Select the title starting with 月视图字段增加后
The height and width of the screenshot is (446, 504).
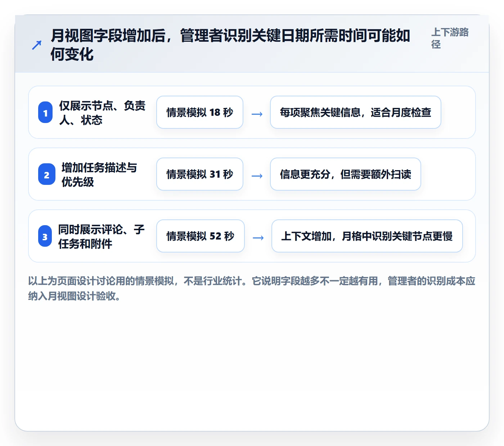[230, 45]
